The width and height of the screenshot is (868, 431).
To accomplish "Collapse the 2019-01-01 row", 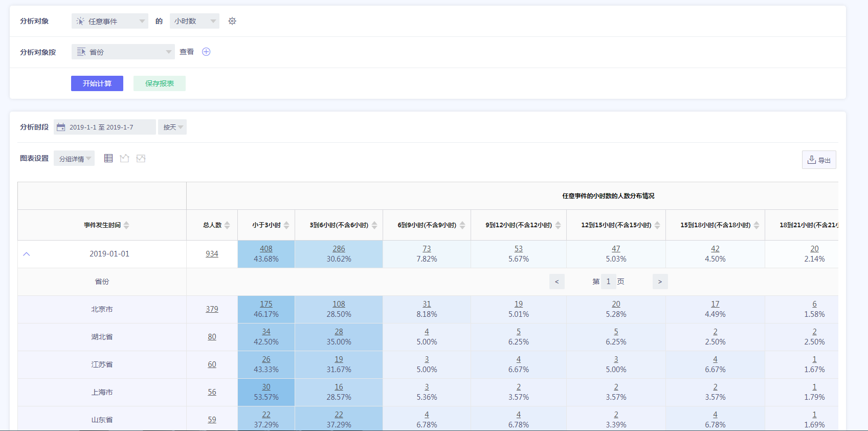I will click(x=27, y=254).
